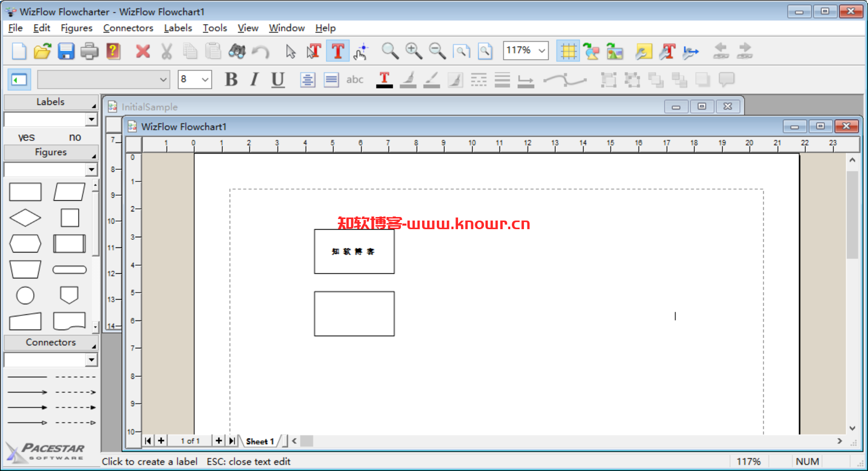868x471 pixels.
Task: Open the Figures panel dropdown list
Action: (x=91, y=169)
